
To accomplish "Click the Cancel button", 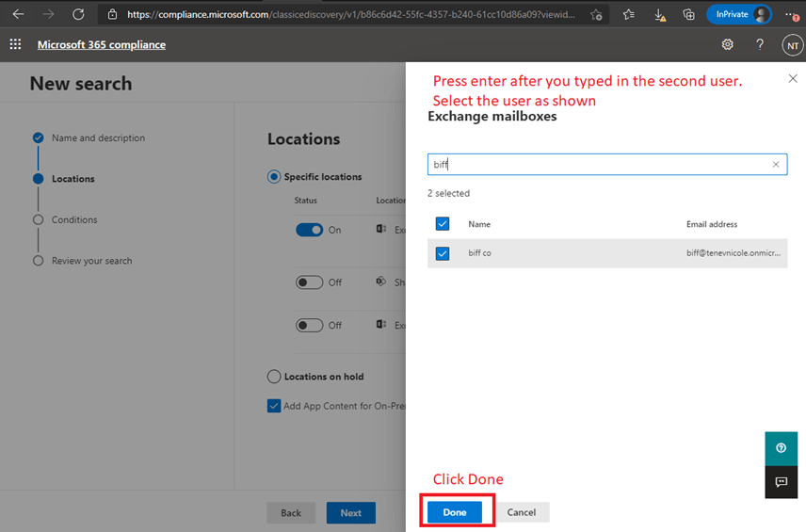I will point(522,512).
